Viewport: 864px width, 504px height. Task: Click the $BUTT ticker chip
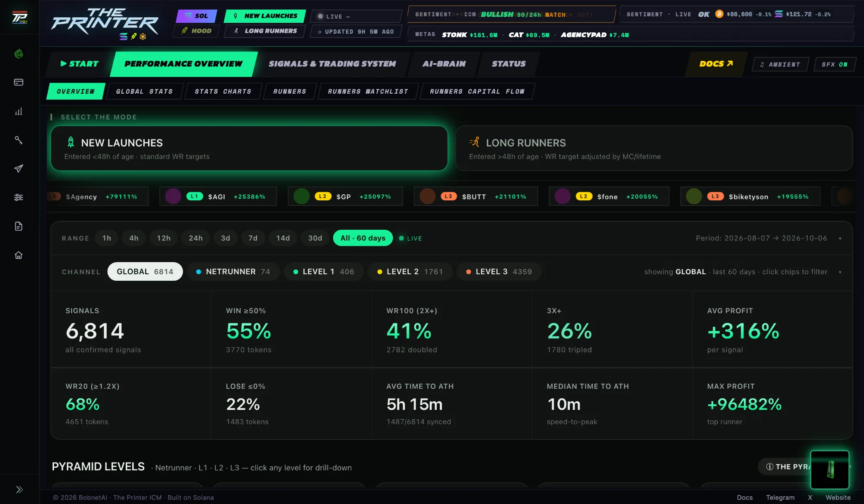click(x=476, y=197)
